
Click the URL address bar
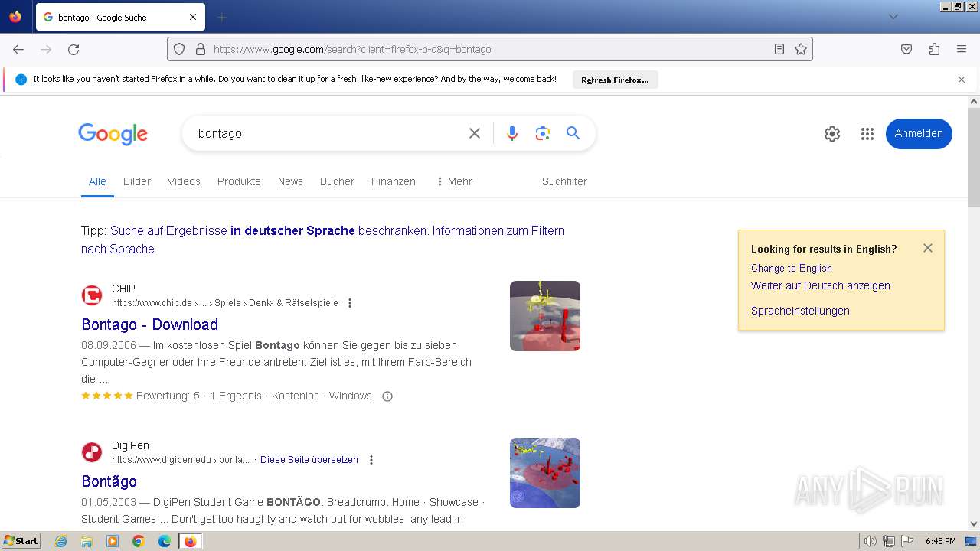pyautogui.click(x=490, y=49)
